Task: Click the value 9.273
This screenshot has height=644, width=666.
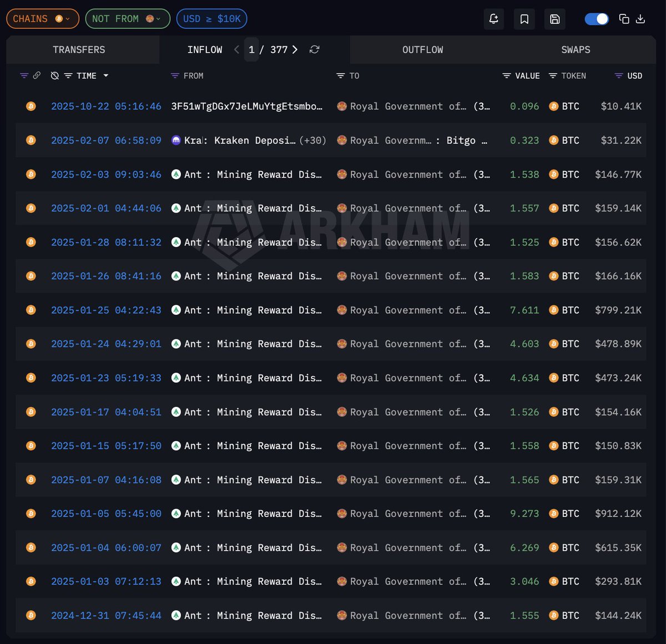Action: tap(524, 514)
